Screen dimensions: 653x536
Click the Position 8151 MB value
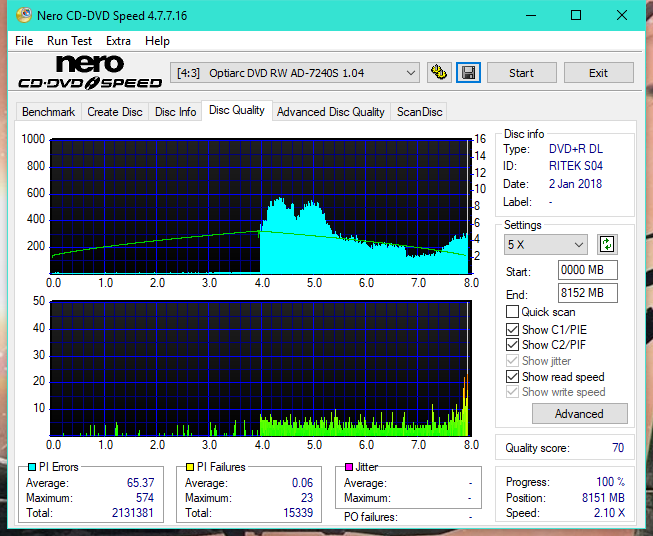[603, 498]
